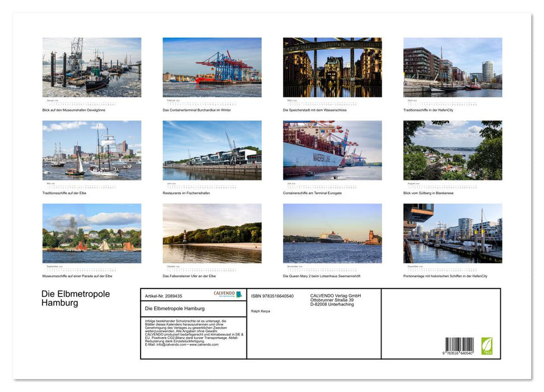Open the Januar calendar thumbnail of Museumshafen Oevelgönne
Viewport: 544px width, 392px height.
pos(92,67)
